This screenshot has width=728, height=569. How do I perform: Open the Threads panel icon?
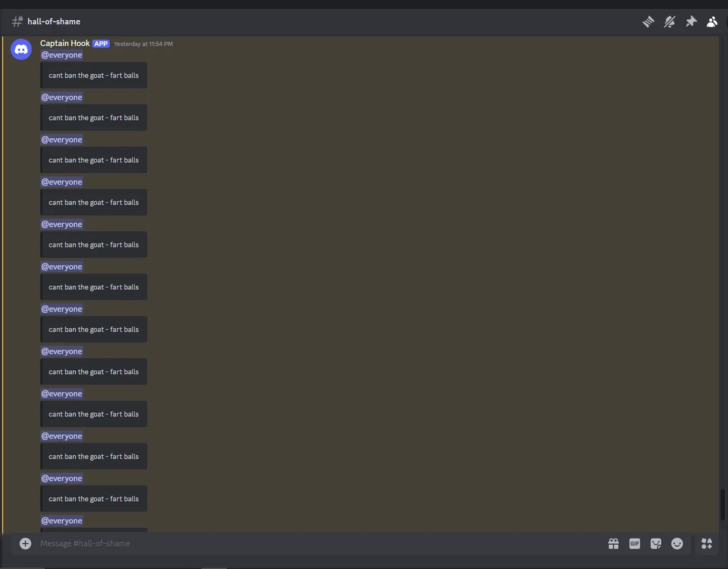(x=648, y=22)
